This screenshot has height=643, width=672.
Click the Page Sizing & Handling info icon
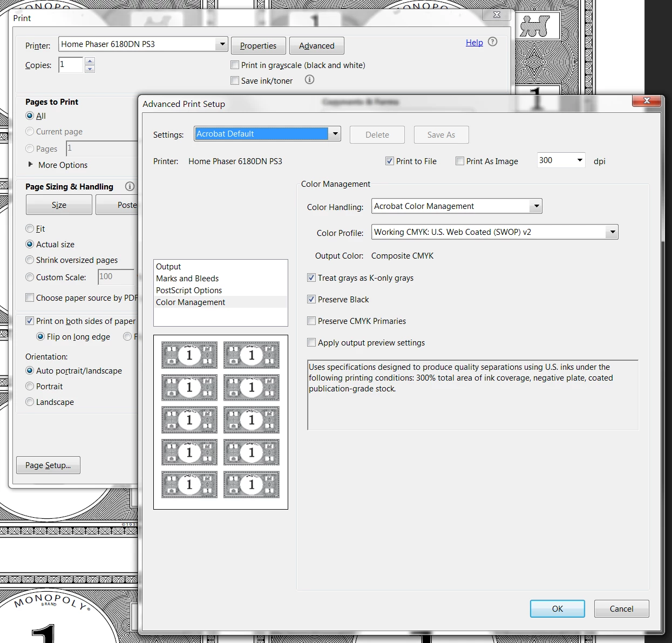point(130,186)
